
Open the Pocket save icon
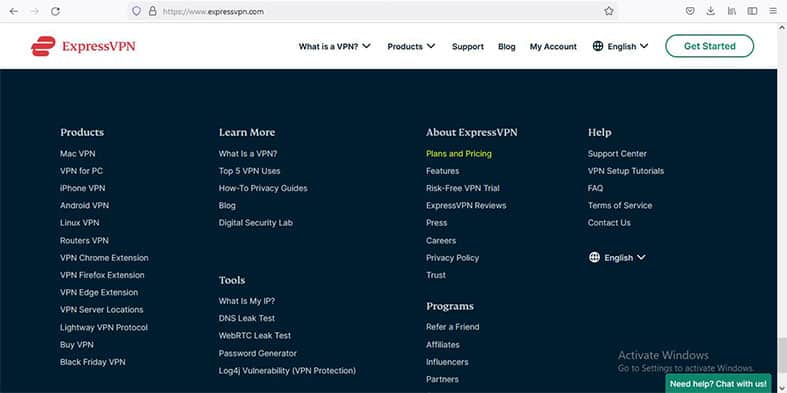point(690,11)
